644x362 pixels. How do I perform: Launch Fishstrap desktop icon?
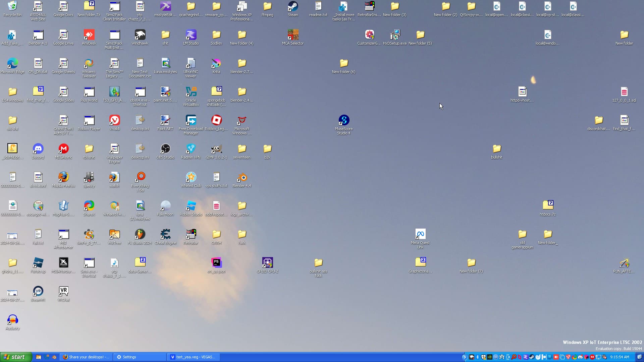(38, 265)
